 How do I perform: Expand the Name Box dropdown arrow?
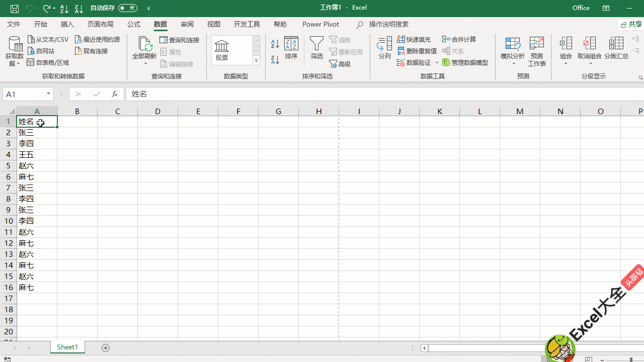(x=49, y=94)
